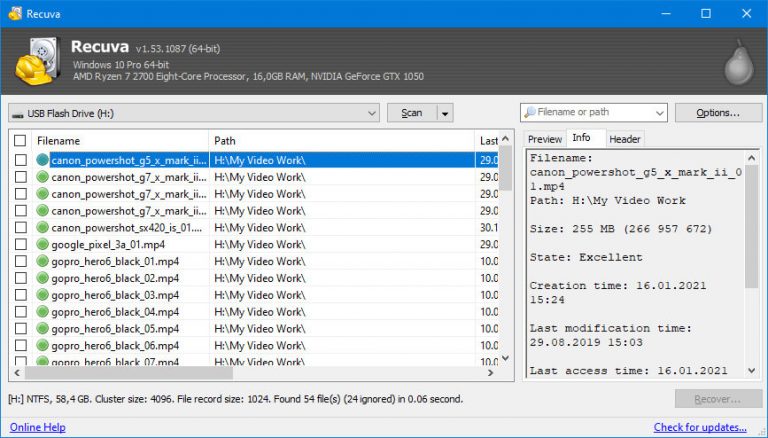Viewport: 768px width, 438px height.
Task: Click green status dot for google_pixel_3a_01.mp4
Action: (43, 244)
